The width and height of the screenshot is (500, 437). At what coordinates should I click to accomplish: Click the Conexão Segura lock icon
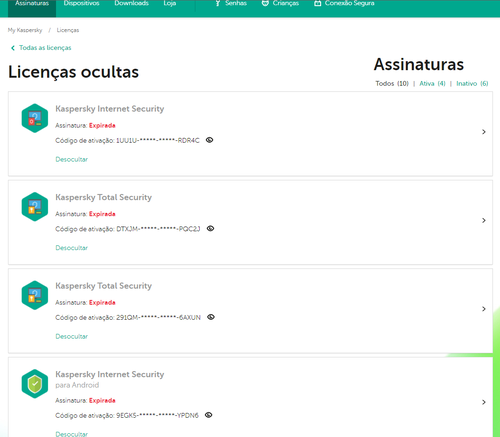point(318,3)
